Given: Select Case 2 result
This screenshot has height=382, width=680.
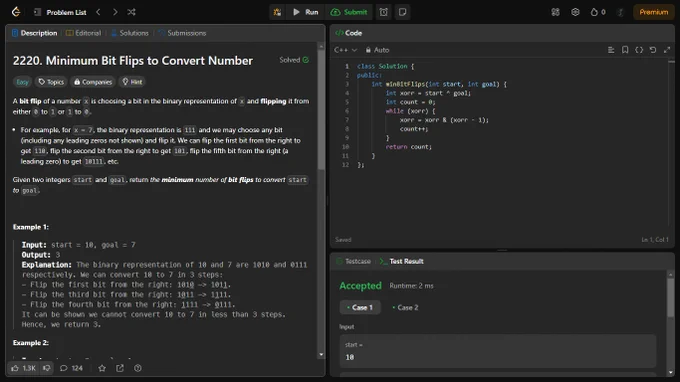Looking at the screenshot, I should pyautogui.click(x=405, y=307).
